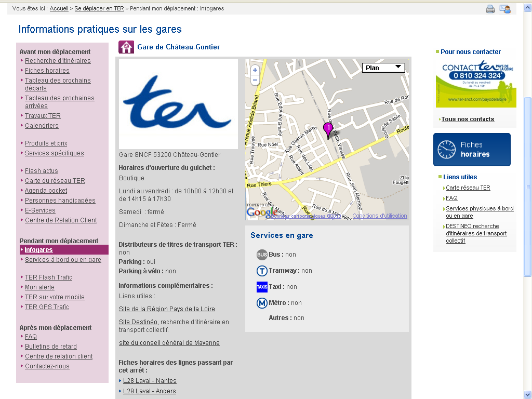Open the Site Destinéo link

[138, 322]
